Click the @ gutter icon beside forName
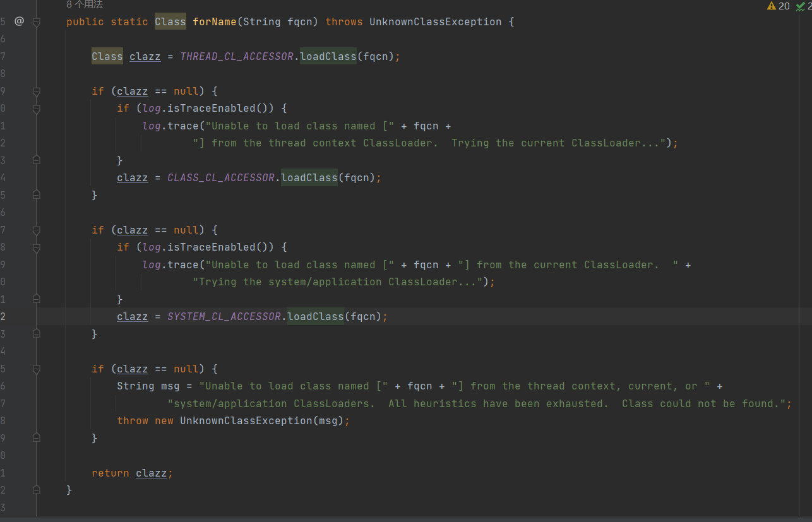 coord(19,21)
